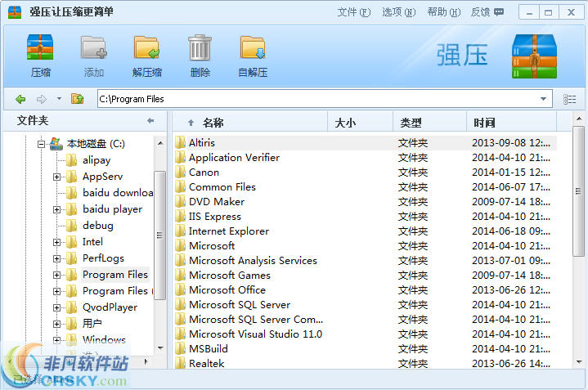Open the 帮助(H) menu
This screenshot has width=588, height=390.
pyautogui.click(x=443, y=12)
